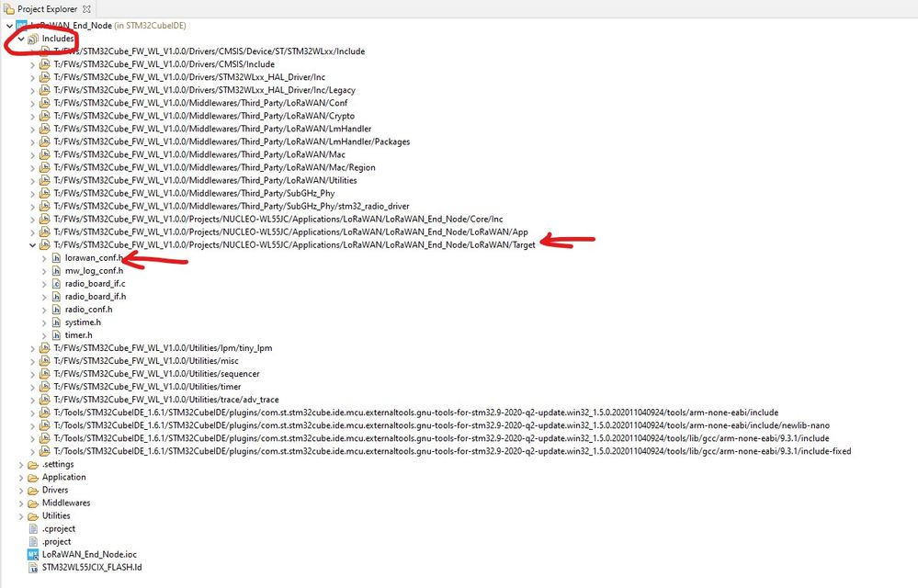This screenshot has width=918, height=588.
Task: Click the Application folder icon
Action: coord(33,478)
